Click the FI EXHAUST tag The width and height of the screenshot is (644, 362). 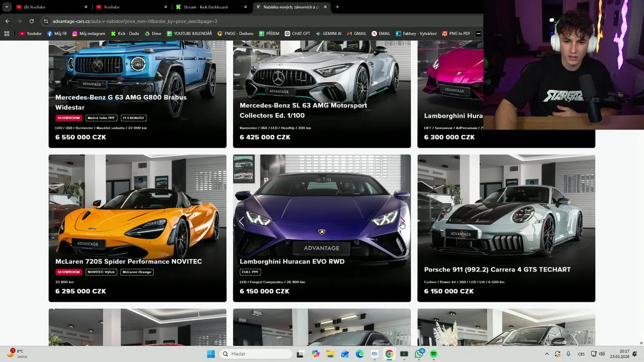tap(133, 118)
